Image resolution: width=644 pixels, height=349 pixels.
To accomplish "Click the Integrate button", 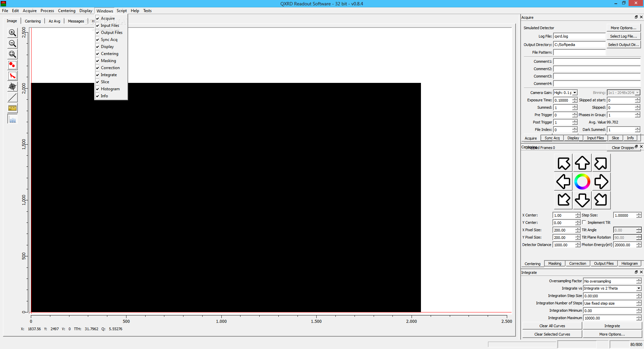I will [x=612, y=326].
